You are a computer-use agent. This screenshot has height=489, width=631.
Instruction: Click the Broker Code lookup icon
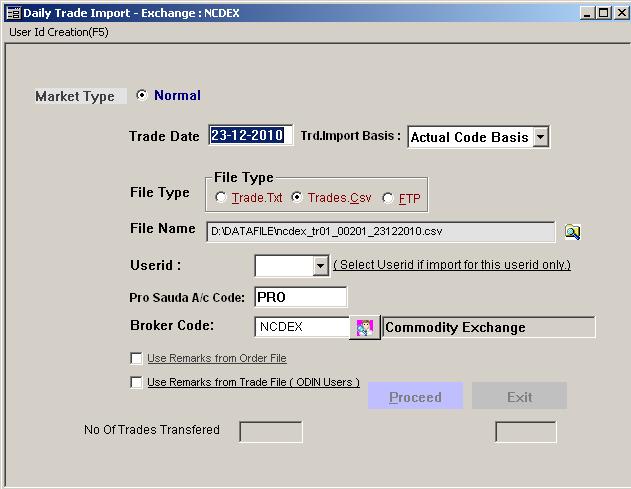pos(364,328)
